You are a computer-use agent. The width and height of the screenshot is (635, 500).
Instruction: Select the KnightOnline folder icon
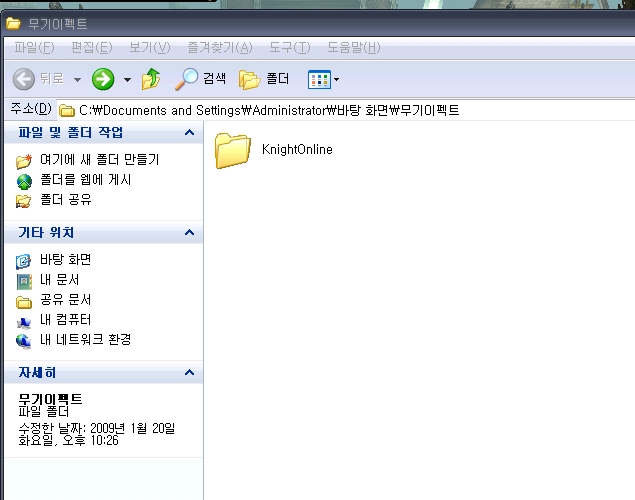pyautogui.click(x=232, y=150)
